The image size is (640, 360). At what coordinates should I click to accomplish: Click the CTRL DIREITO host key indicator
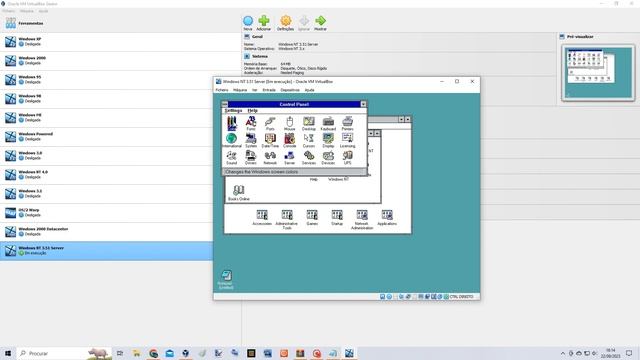coord(461,297)
